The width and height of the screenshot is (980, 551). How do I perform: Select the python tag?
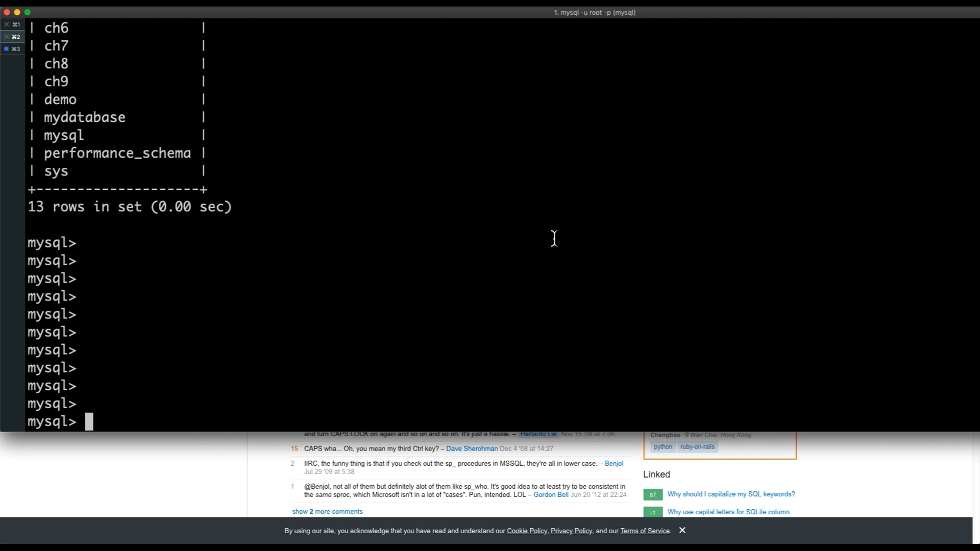[x=663, y=446]
